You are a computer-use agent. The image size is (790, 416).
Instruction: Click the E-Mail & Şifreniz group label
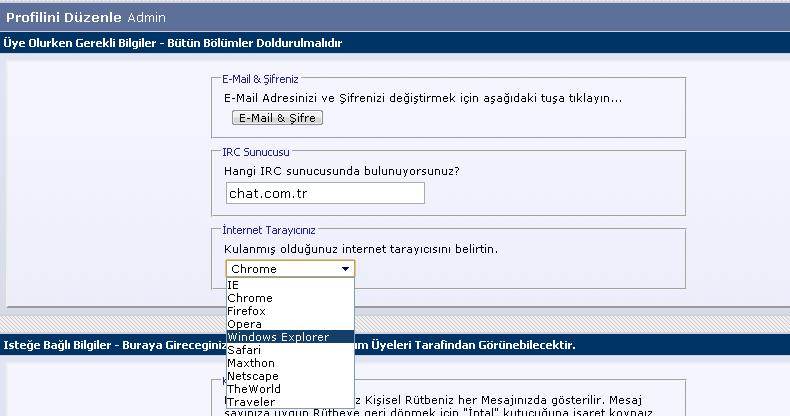(260, 78)
